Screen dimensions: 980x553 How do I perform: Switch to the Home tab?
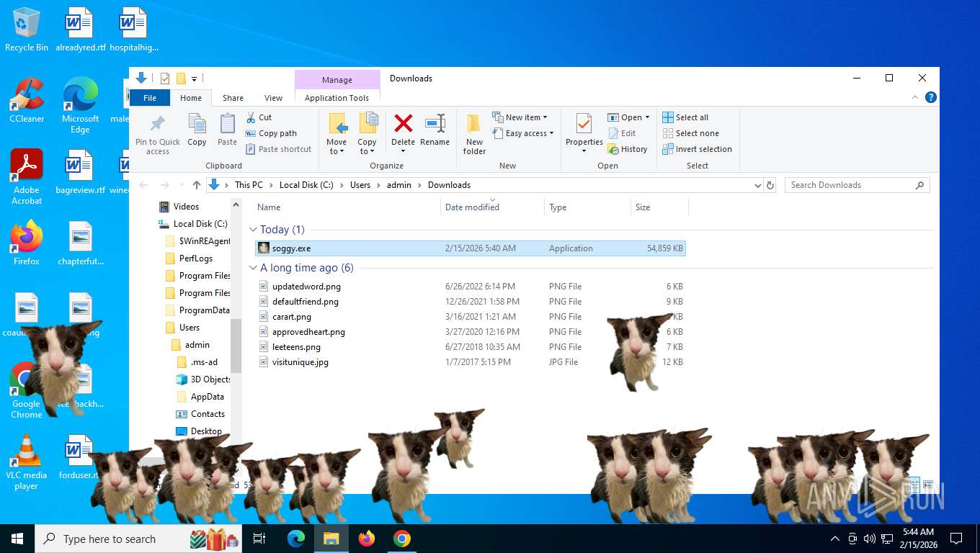[191, 98]
